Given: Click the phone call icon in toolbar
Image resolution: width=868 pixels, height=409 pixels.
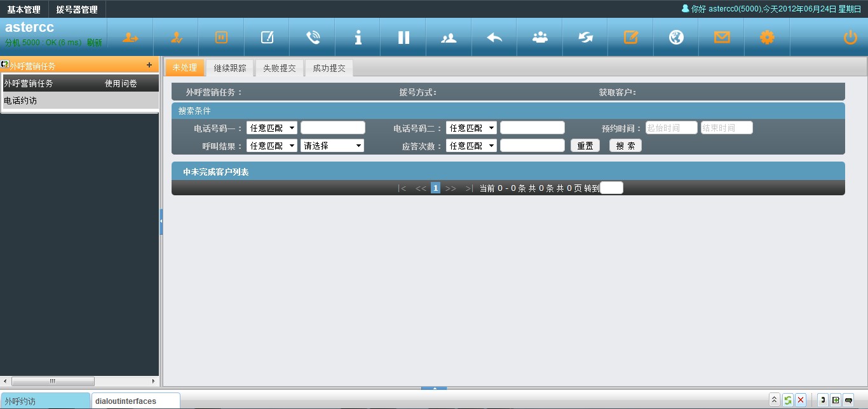Looking at the screenshot, I should pyautogui.click(x=313, y=38).
